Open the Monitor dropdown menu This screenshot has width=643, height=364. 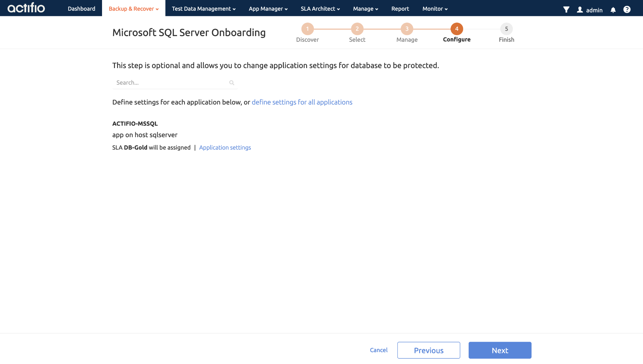[x=434, y=8]
